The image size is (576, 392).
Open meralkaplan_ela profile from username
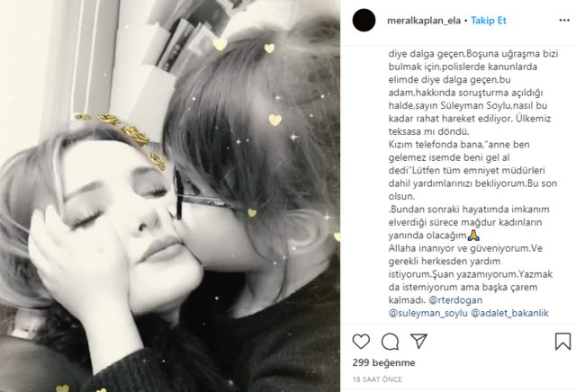tap(424, 21)
